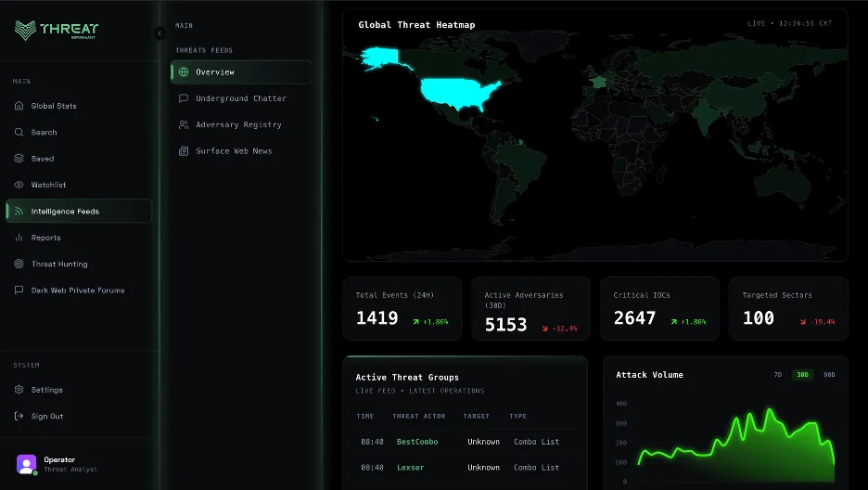Click the THREAT ACTOR column header

419,416
